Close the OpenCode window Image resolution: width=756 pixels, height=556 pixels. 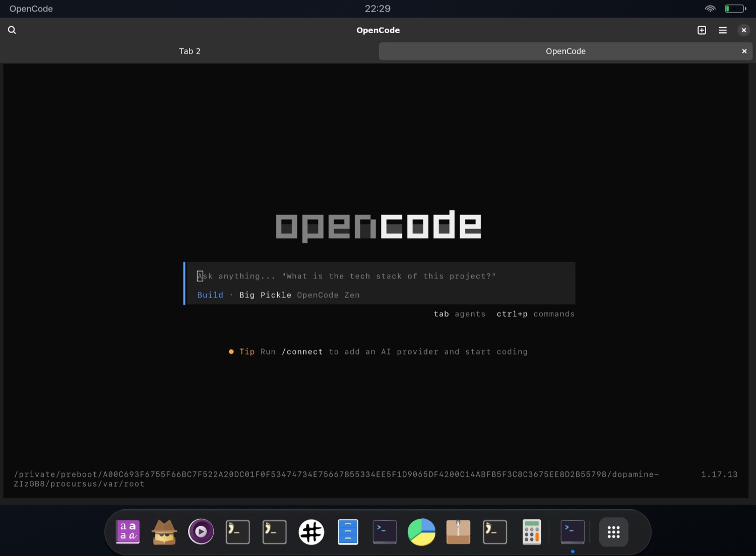[744, 30]
